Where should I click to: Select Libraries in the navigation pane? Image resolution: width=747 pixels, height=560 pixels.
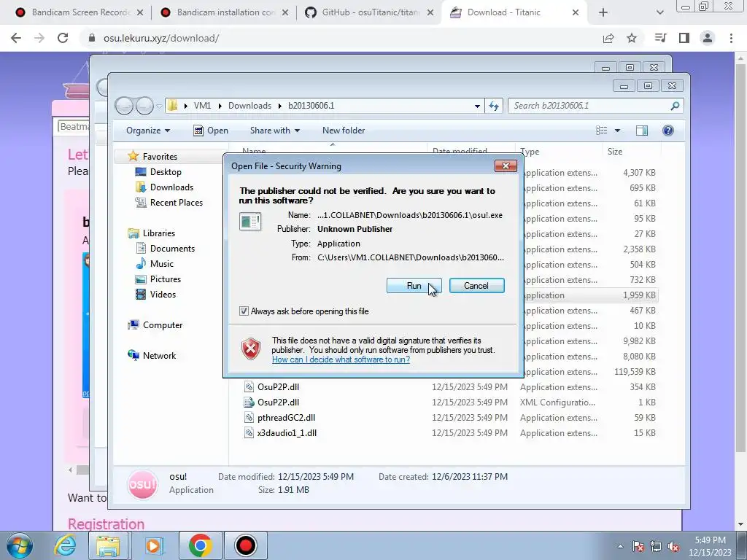click(158, 233)
